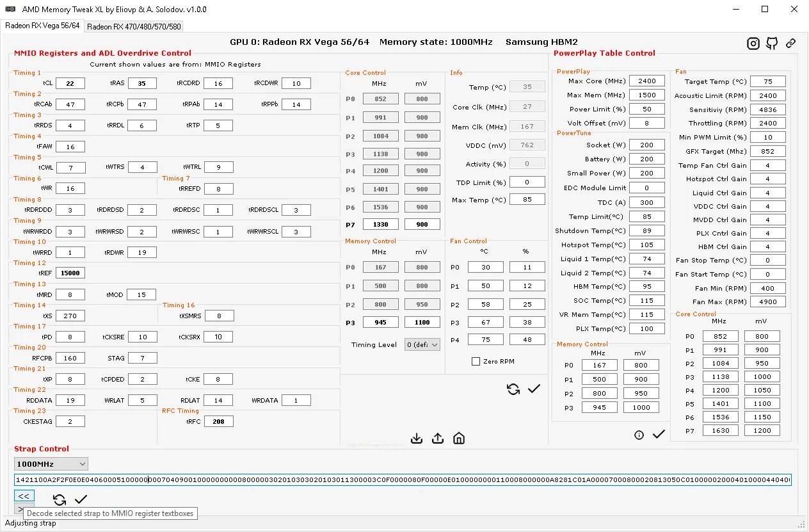Edit the tRPPb timing field

(x=296, y=104)
